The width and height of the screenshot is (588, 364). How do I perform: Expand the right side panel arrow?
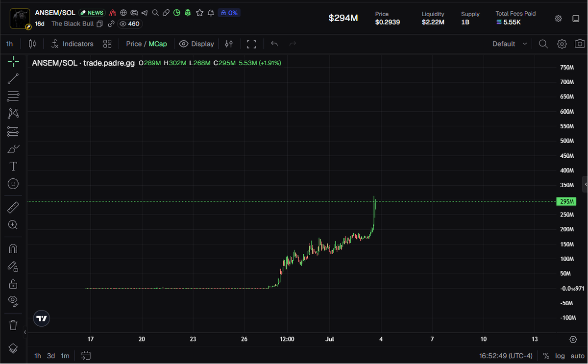tap(585, 184)
